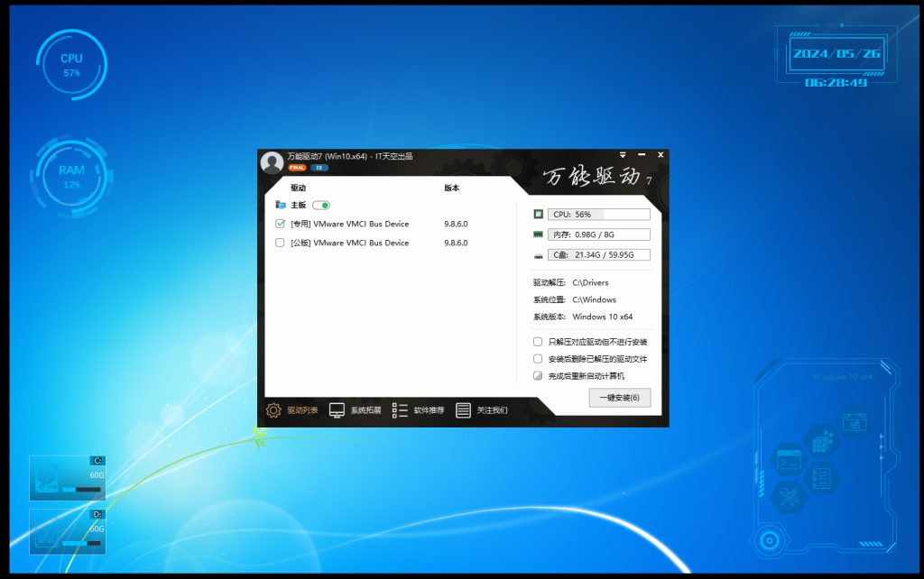The height and width of the screenshot is (579, 924).
Task: Click the 驱动列表 gear icon
Action: pyautogui.click(x=273, y=410)
